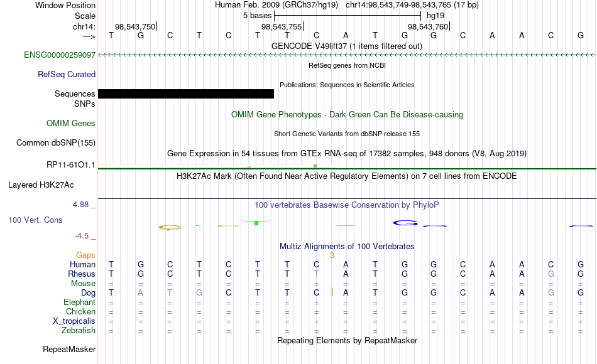Click the Dog species label
Viewport: 597px width, 364px height.
(x=88, y=293)
